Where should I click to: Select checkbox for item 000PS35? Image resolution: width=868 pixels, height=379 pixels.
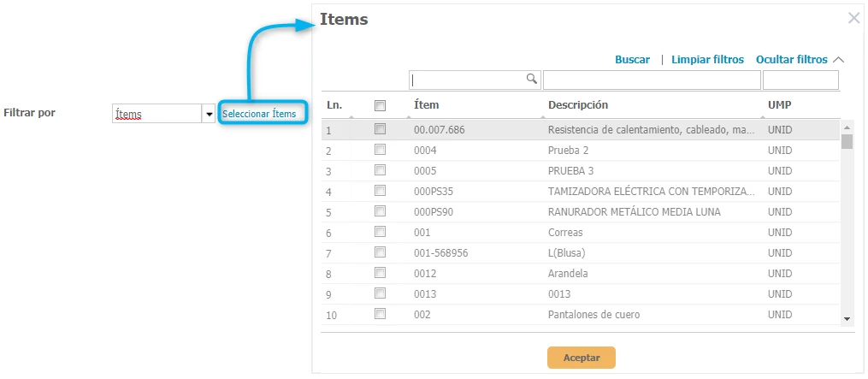click(x=381, y=191)
